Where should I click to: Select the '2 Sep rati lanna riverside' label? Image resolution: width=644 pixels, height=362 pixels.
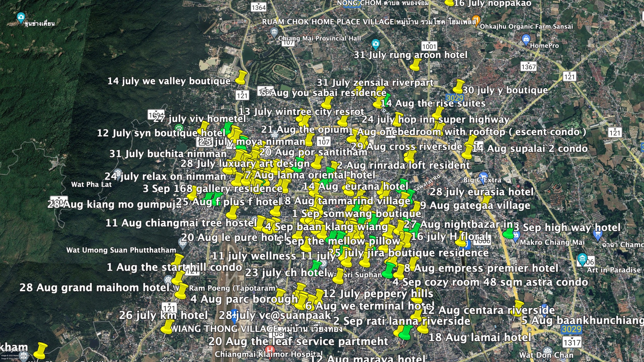[402, 321]
